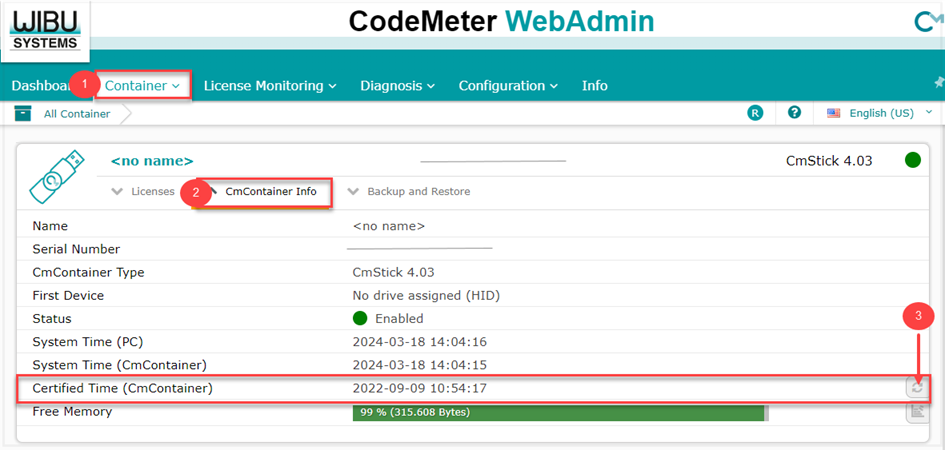The image size is (945, 450).
Task: Click the CmStick 4.03 label in header
Action: point(829,161)
